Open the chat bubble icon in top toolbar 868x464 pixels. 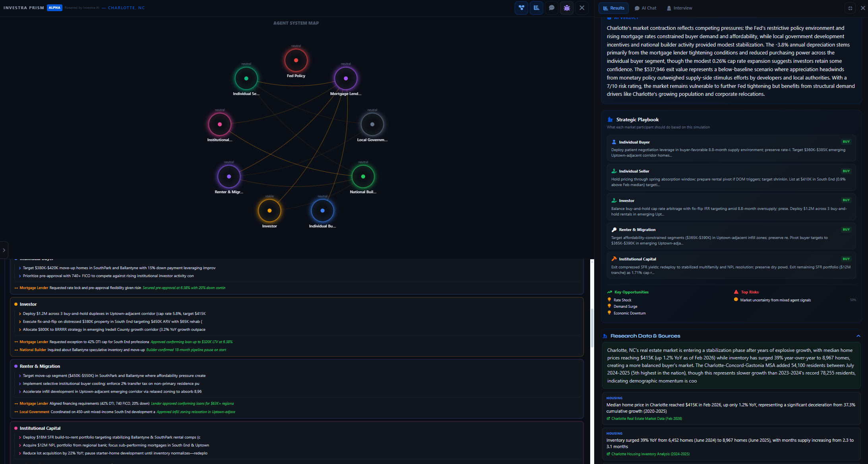551,8
